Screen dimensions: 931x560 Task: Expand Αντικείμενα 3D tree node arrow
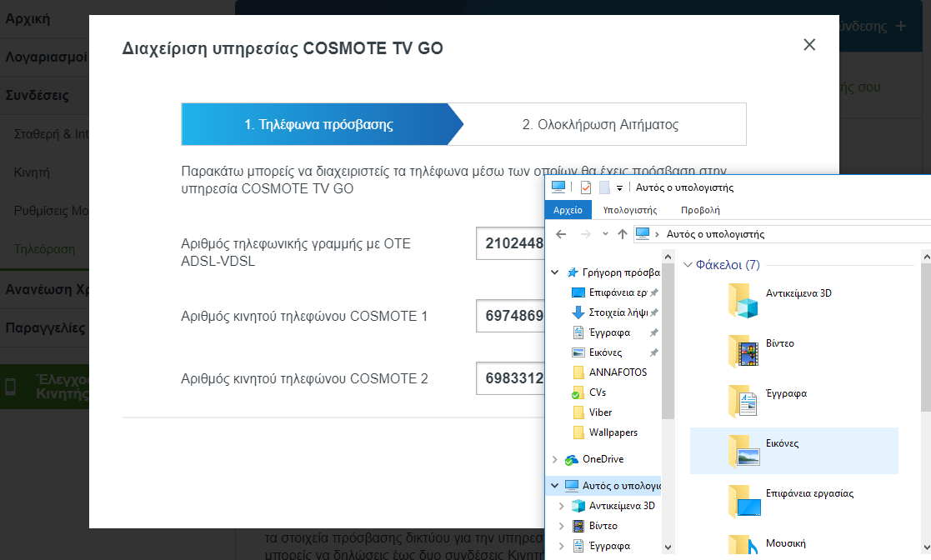[561, 506]
